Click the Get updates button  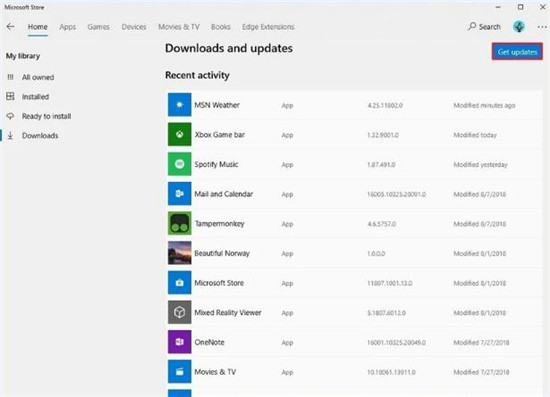tap(517, 52)
